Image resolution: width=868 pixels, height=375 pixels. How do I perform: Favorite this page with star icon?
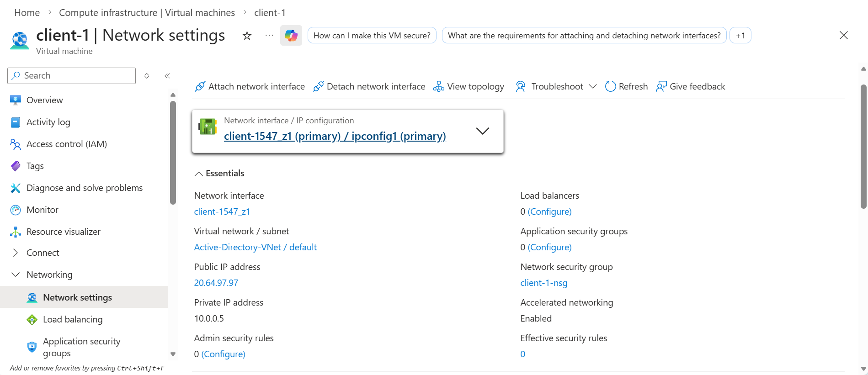coord(247,36)
